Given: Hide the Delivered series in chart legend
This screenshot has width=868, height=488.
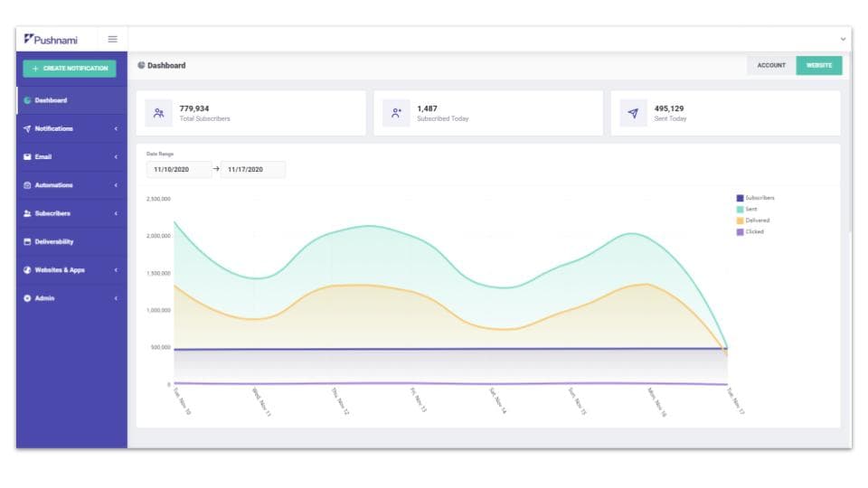Looking at the screenshot, I should (757, 221).
